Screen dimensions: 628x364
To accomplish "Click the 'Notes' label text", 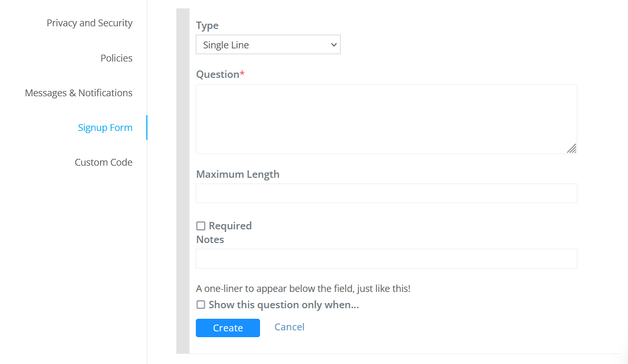I will pos(210,240).
